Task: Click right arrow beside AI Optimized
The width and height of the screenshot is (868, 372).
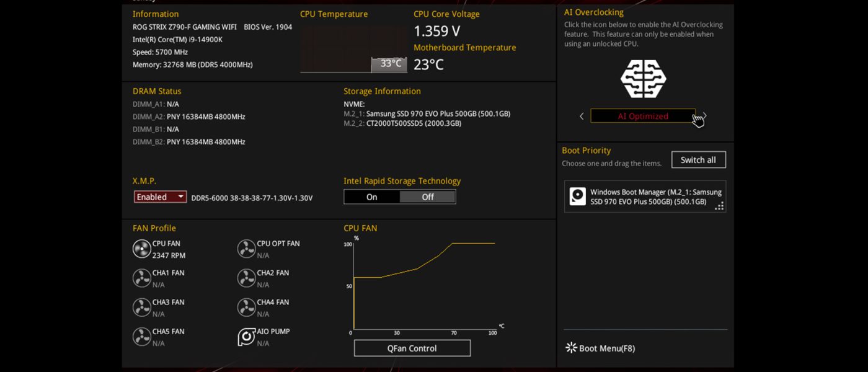Action: pos(705,116)
